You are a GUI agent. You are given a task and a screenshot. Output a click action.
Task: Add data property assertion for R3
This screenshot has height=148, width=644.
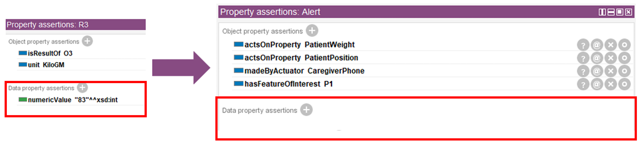[x=82, y=88]
